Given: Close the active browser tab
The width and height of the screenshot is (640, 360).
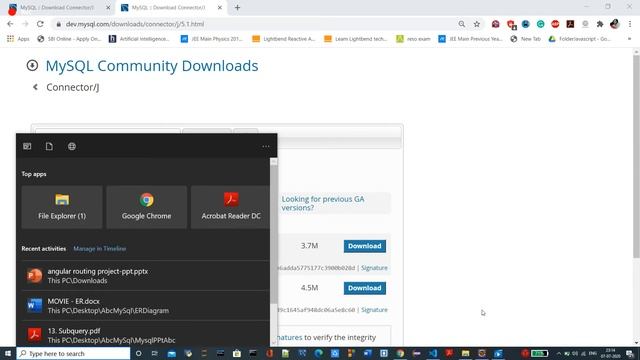Looking at the screenshot, I should [220, 8].
